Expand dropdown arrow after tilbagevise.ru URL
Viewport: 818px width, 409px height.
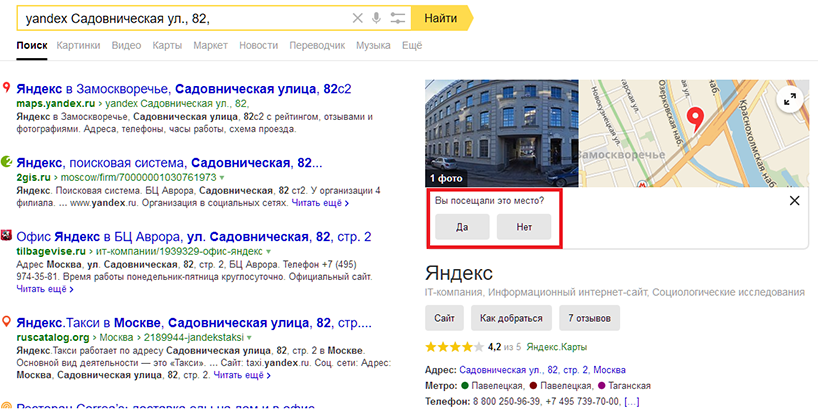[269, 251]
